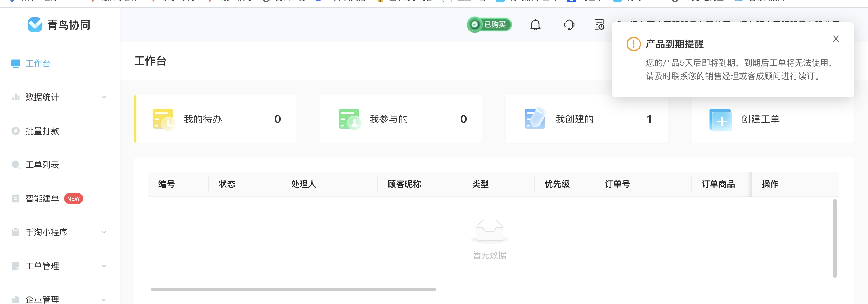Expand the 企业管理 chevron
This screenshot has width=868, height=304.
(x=104, y=299)
